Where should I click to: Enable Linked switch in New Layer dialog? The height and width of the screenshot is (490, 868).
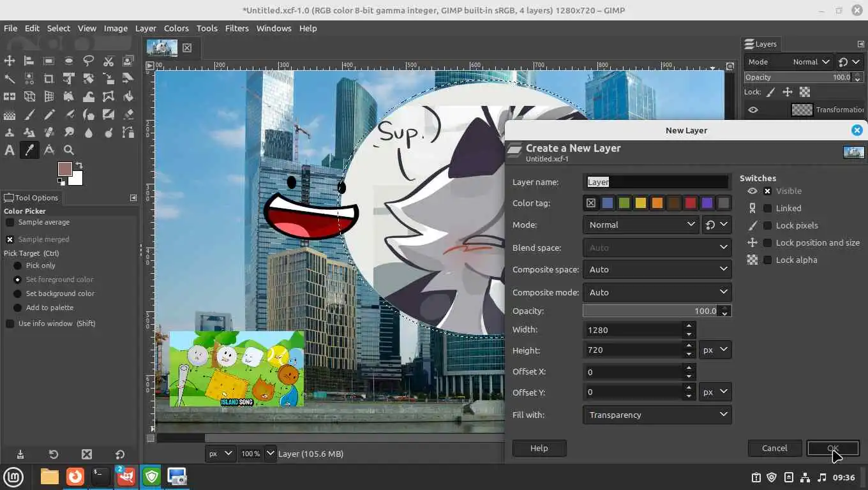(768, 208)
